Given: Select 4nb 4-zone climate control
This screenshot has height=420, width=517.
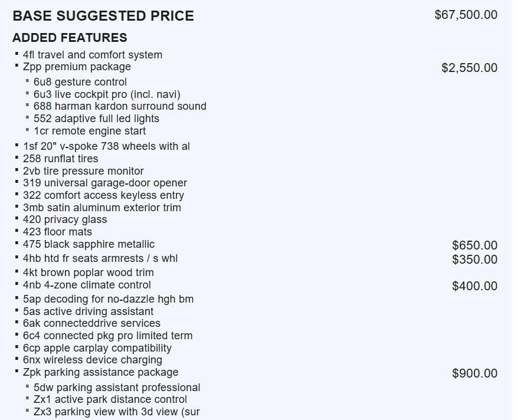Looking at the screenshot, I should [87, 285].
